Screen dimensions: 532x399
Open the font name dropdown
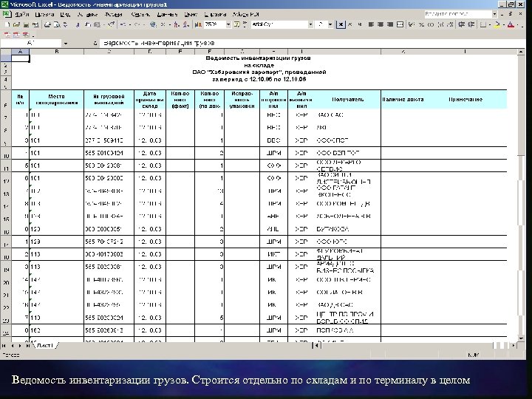[310, 24]
